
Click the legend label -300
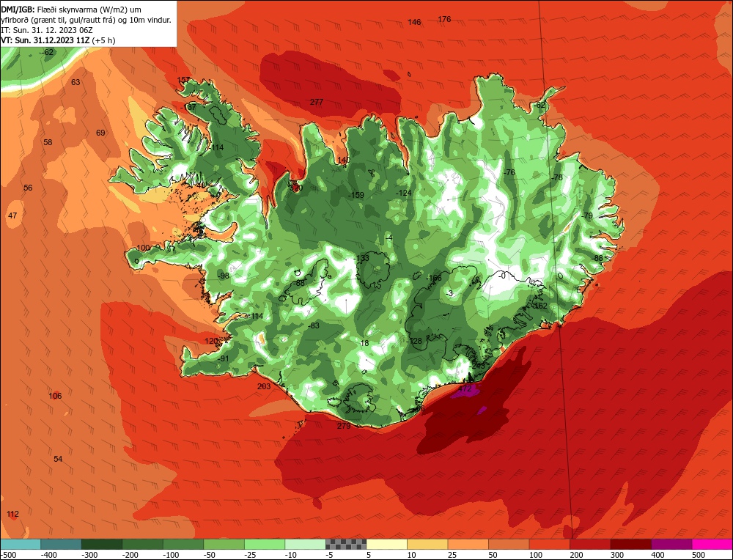89,555
